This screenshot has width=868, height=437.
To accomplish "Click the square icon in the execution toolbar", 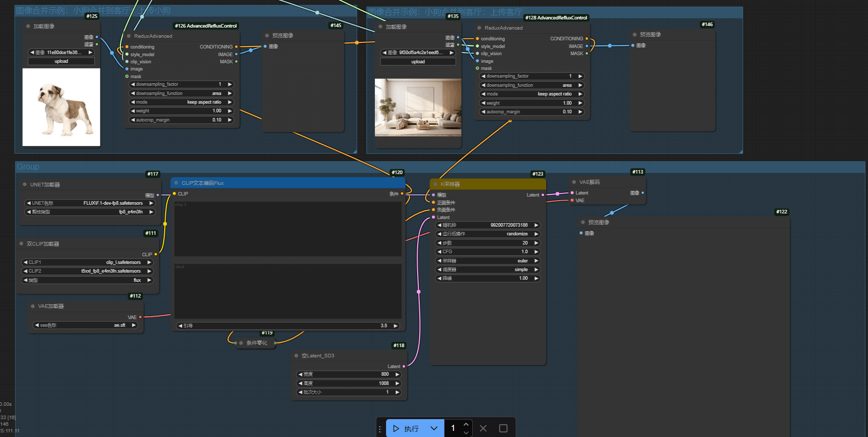I will [x=503, y=428].
